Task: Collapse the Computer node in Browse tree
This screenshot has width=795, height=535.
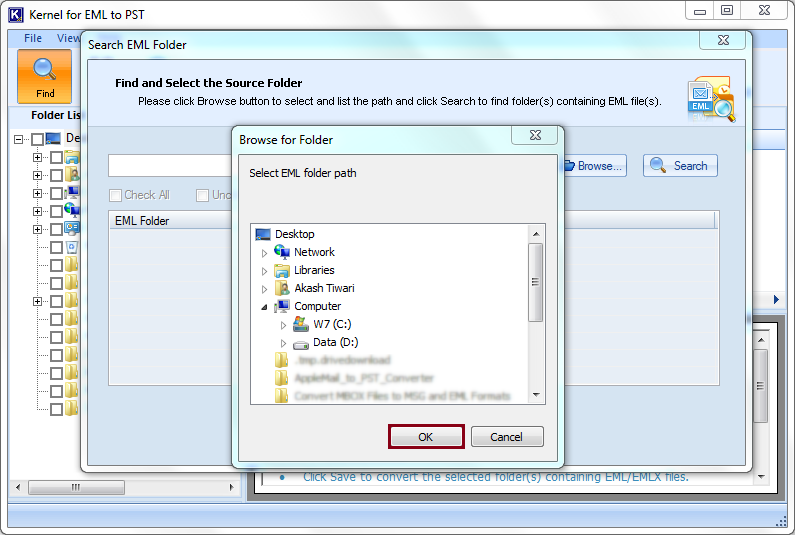Action: point(264,307)
